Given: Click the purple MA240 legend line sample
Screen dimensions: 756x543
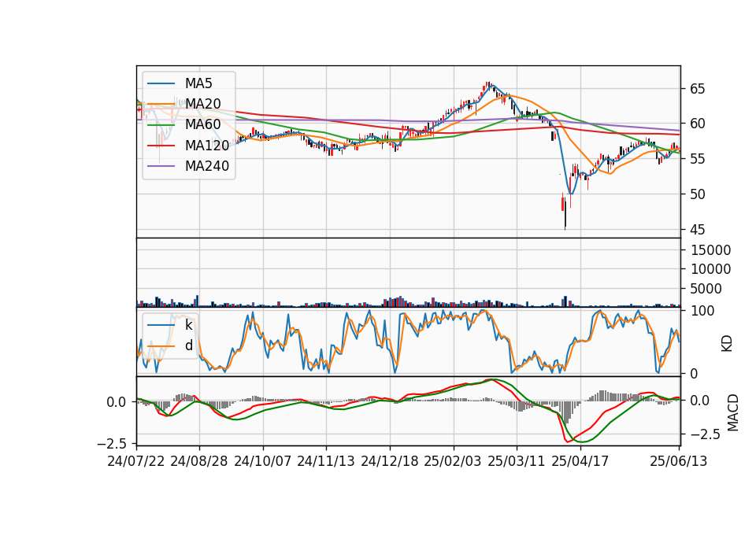Looking at the screenshot, I should pos(161,166).
